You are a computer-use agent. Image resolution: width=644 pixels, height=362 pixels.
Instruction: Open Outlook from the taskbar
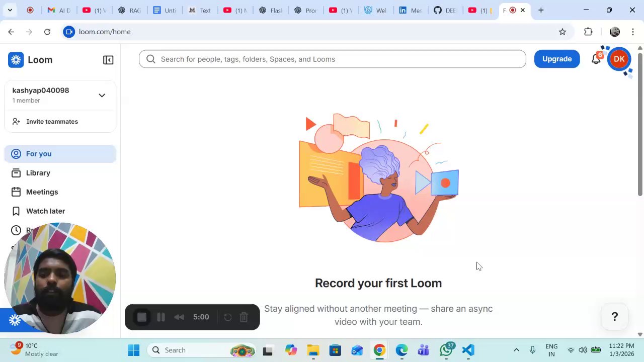tap(357, 350)
